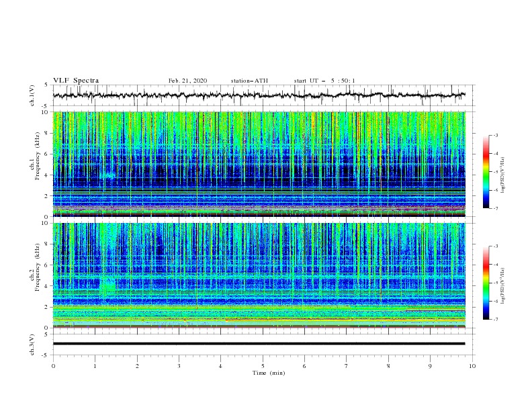Image resolution: width=532 pixels, height=411 pixels.
Task: Click the "5" tick on the Time axis
Action: [x=263, y=366]
